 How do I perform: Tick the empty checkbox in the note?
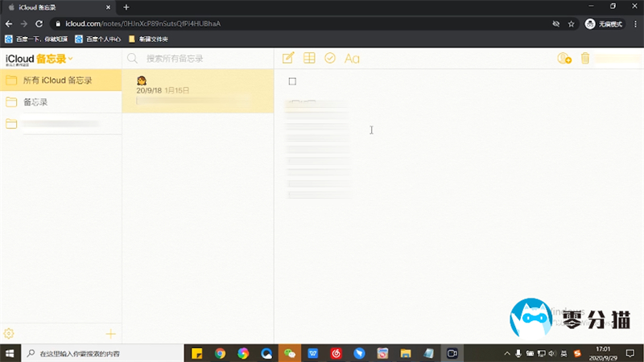(292, 81)
